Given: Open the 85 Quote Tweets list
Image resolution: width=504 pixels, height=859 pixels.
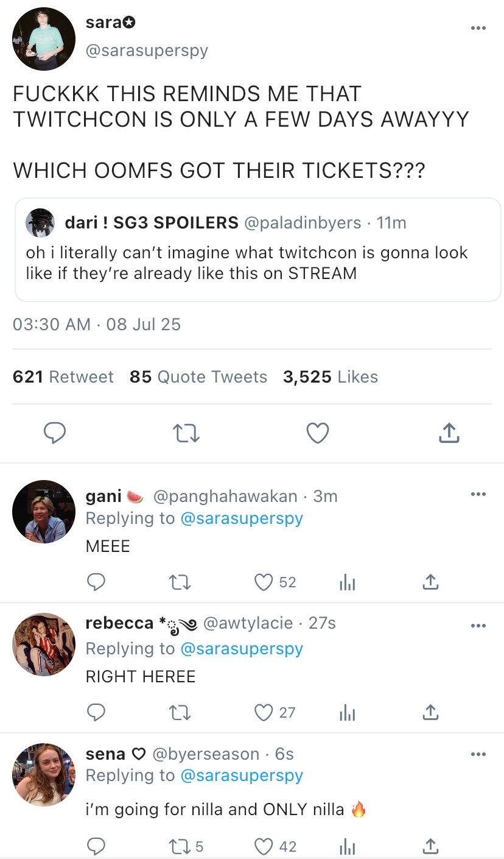Looking at the screenshot, I should point(198,377).
